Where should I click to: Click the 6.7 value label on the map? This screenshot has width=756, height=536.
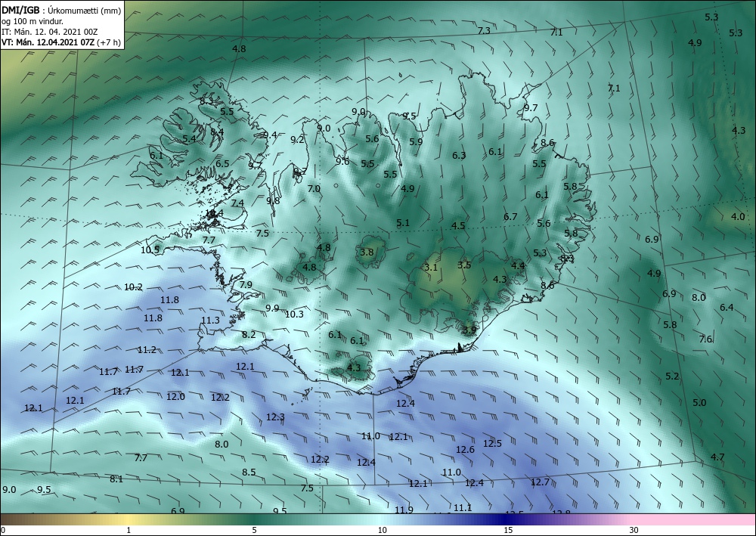[x=510, y=217]
